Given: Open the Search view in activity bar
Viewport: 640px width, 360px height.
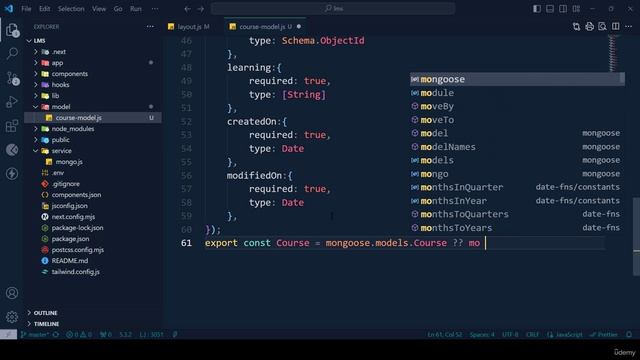Looking at the screenshot, I should pyautogui.click(x=12, y=53).
